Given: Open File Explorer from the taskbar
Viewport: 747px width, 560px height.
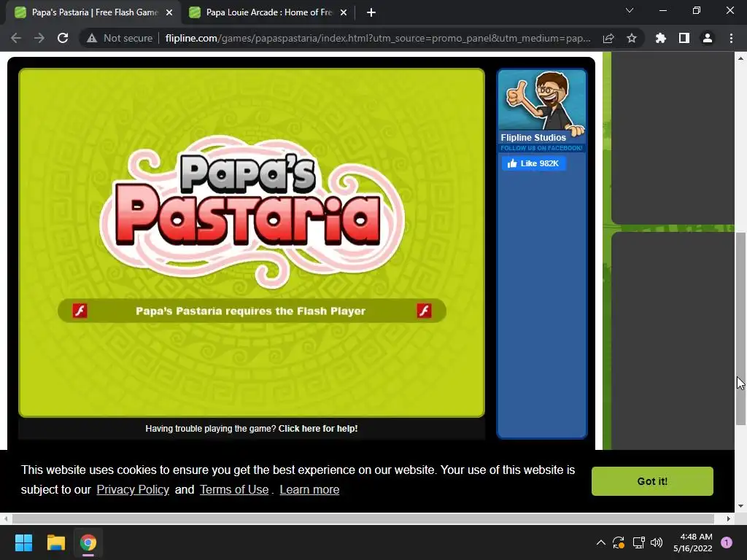Looking at the screenshot, I should (55, 542).
